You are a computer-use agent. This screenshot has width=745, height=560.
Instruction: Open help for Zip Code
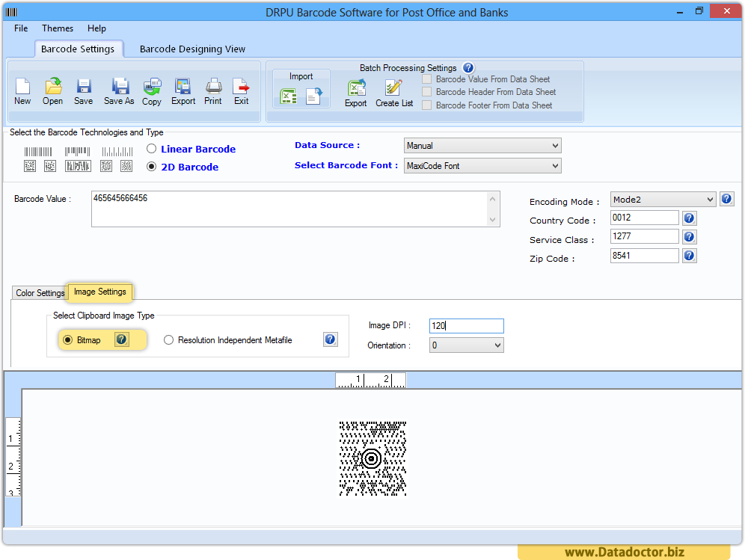(690, 256)
